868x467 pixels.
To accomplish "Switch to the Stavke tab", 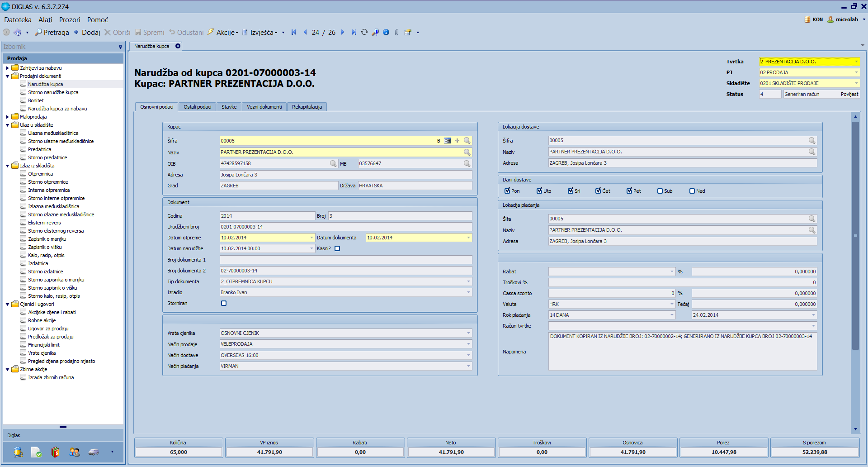I will coord(229,107).
